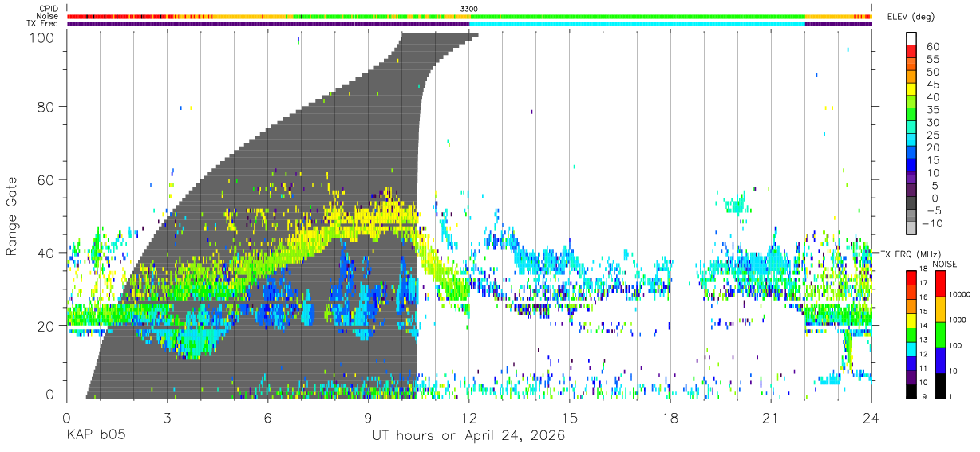
Task: Click the '-10' label on ELEV colorbar
Action: pos(932,223)
